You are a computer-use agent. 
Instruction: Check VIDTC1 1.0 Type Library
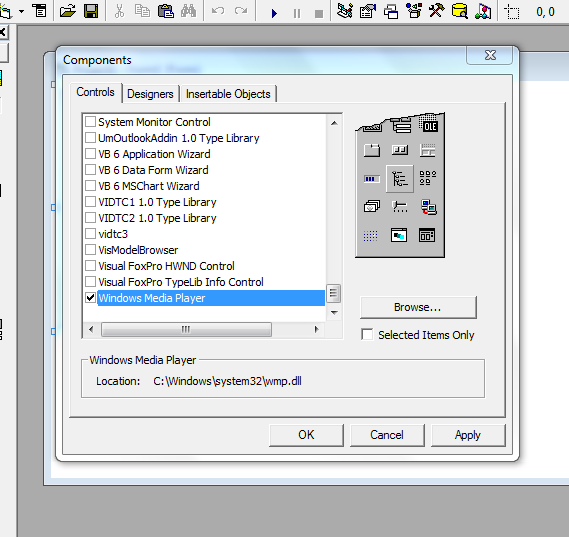(90, 201)
